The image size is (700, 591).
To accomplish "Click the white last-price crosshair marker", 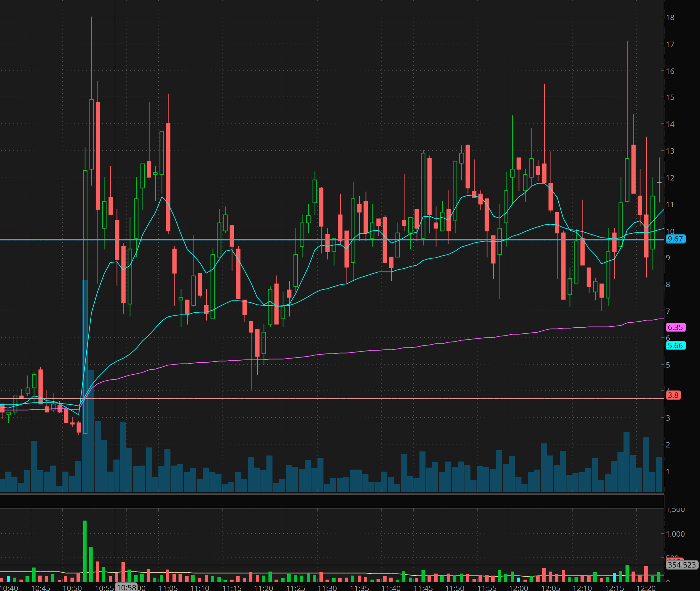I will click(659, 183).
